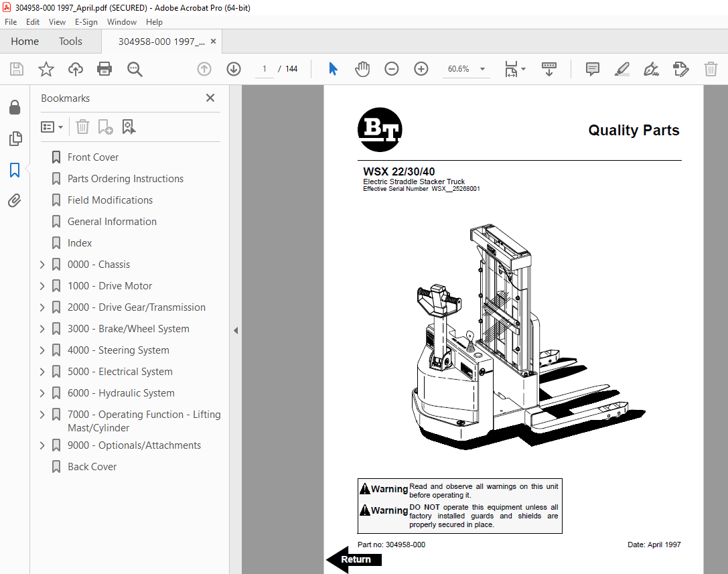This screenshot has height=574, width=728.
Task: Open the E-Sign menu
Action: 86,22
